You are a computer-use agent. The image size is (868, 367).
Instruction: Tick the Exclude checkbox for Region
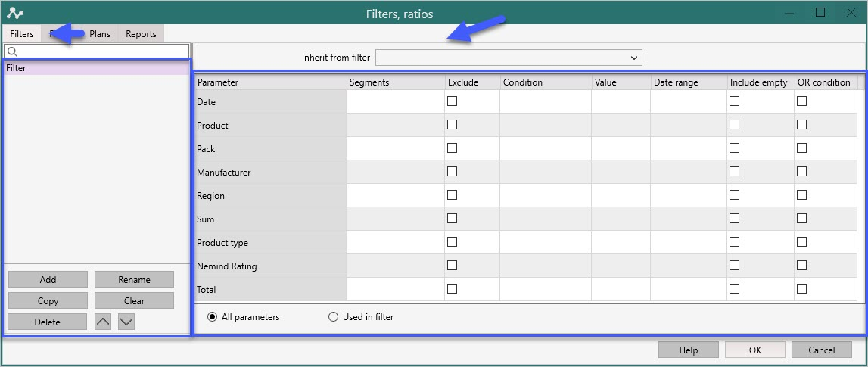(x=453, y=194)
